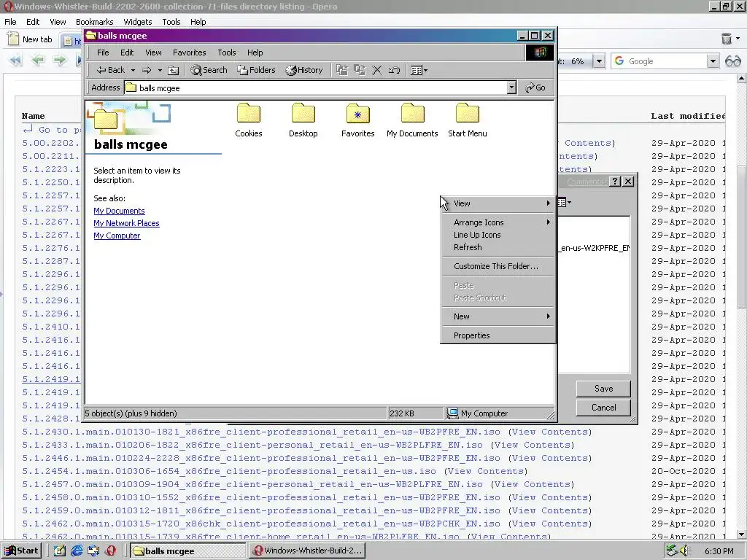Choose Customize This Folder from context menu
Image resolution: width=747 pixels, height=560 pixels.
point(498,266)
